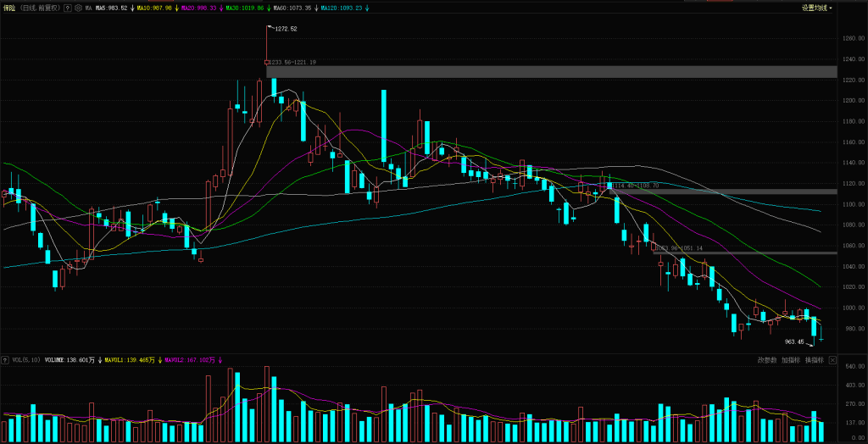Click the gap label 1114.40-1108.70
868x444 pixels.
[636, 186]
